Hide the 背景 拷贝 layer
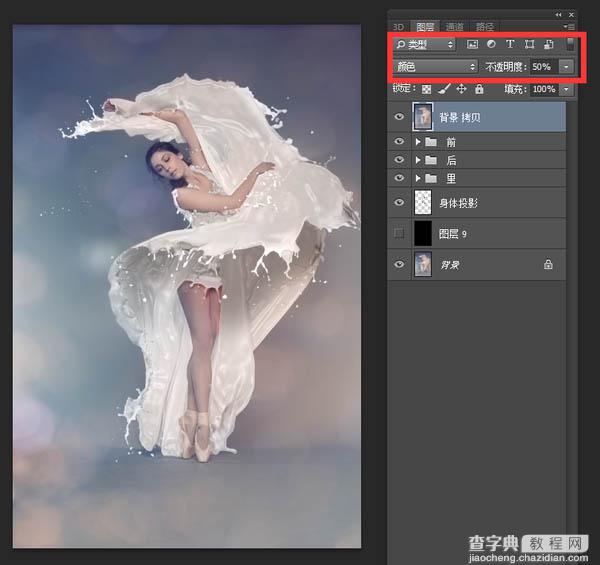The height and width of the screenshot is (565, 600). [399, 116]
